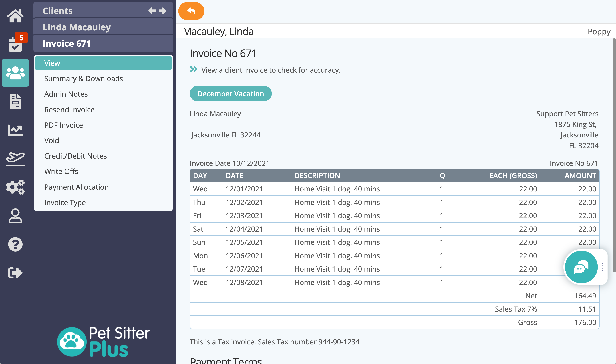This screenshot has width=616, height=364.
Task: Open the Home dashboard icon
Action: (x=15, y=15)
